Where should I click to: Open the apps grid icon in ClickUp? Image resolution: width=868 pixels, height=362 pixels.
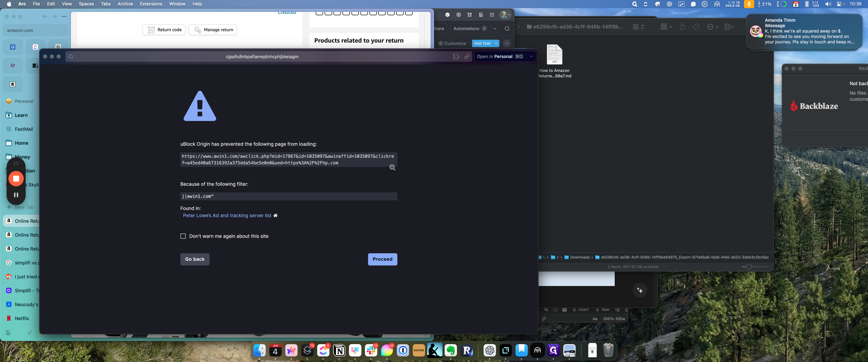pos(492,15)
